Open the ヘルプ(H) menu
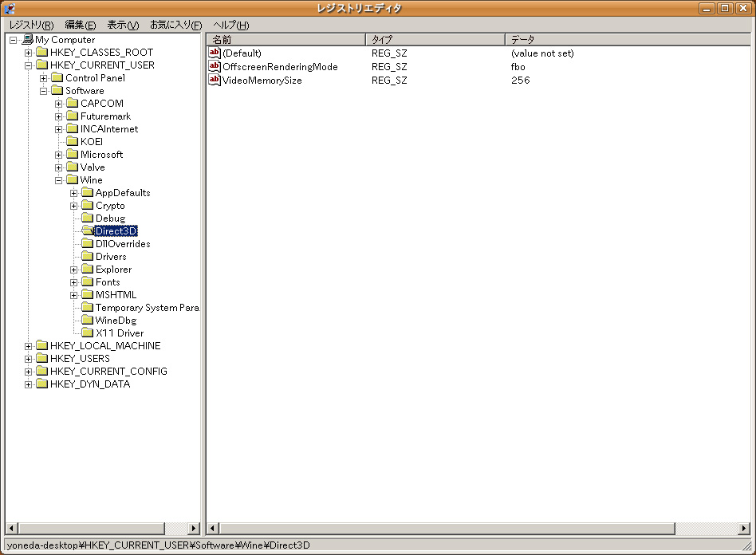Screen dimensions: 756x555 [231, 25]
